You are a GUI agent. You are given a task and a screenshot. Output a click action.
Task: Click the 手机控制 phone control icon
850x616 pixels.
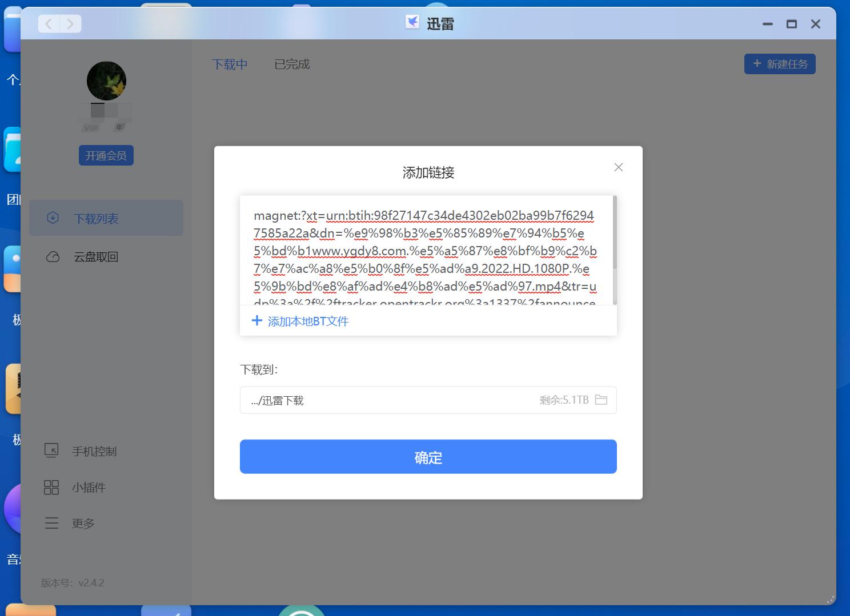(52, 450)
